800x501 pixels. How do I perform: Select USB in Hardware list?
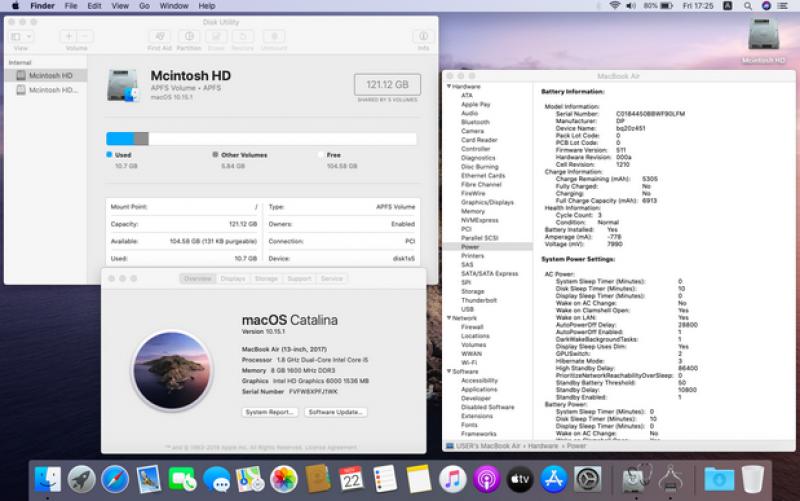click(467, 309)
